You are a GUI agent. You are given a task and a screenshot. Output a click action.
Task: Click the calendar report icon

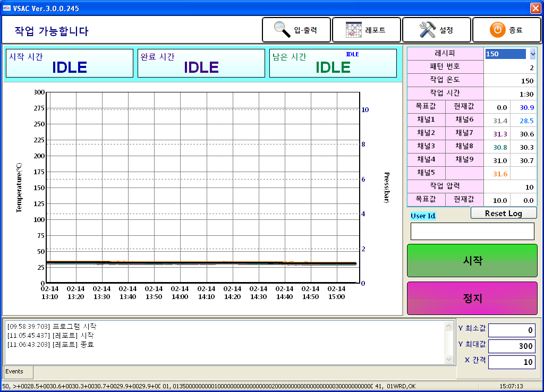pos(353,30)
